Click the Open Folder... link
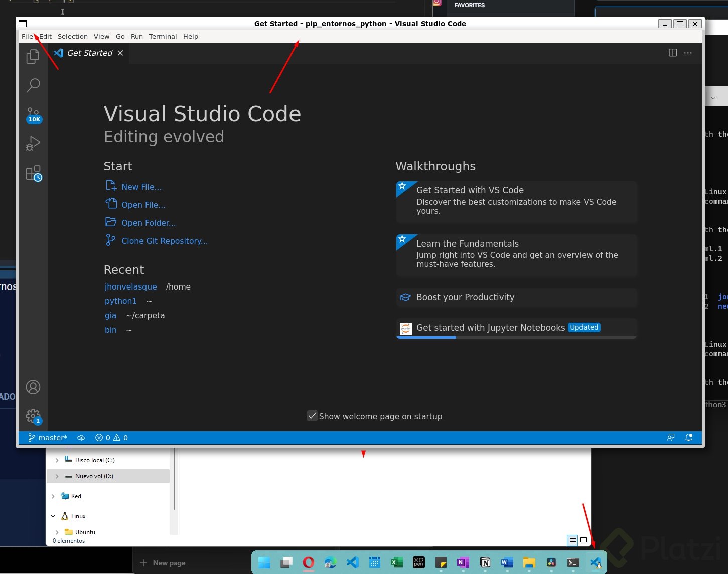 [149, 223]
